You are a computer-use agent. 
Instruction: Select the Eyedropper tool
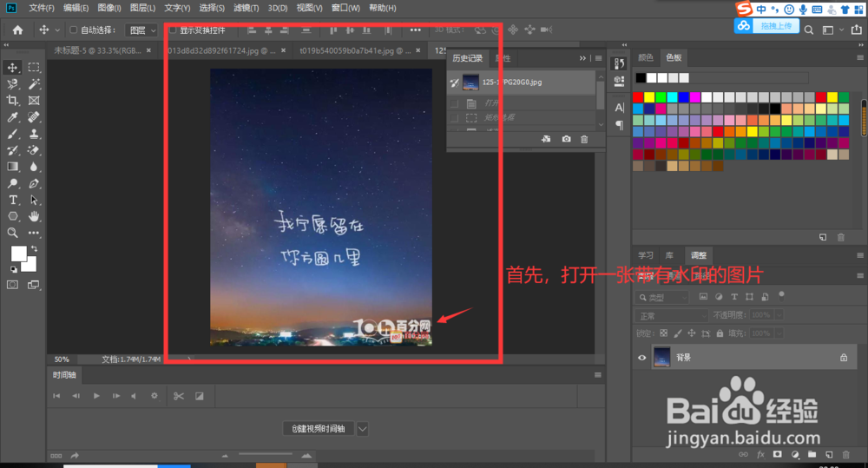pyautogui.click(x=12, y=117)
